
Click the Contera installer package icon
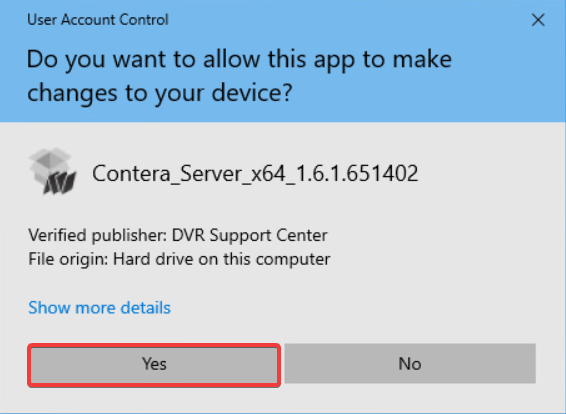tap(53, 171)
